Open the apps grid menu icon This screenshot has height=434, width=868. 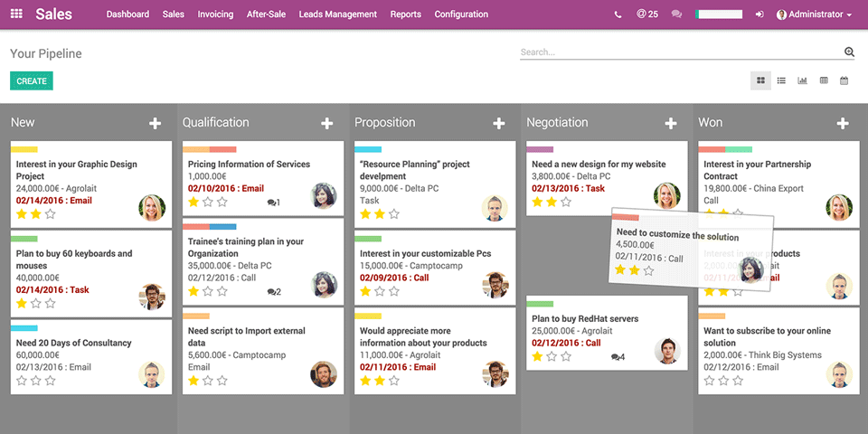[x=16, y=14]
